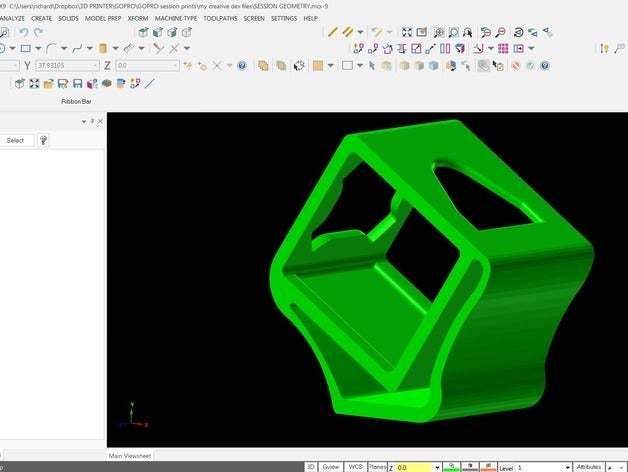Expand the spline tool dropdown arrow
The height and width of the screenshot is (472, 628).
click(90, 48)
